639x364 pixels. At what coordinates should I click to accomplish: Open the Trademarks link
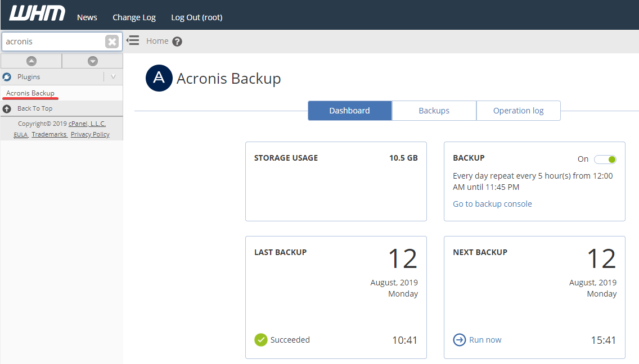click(x=49, y=134)
